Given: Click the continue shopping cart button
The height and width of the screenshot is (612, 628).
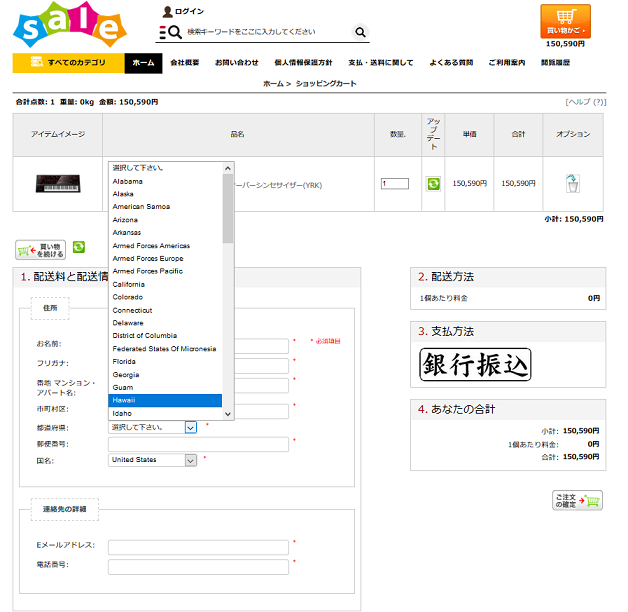Looking at the screenshot, I should pyautogui.click(x=40, y=250).
